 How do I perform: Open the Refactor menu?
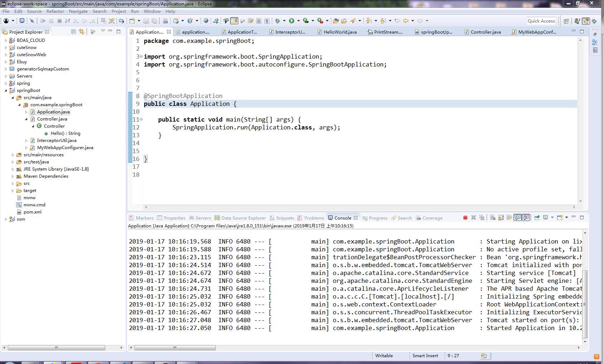(55, 11)
